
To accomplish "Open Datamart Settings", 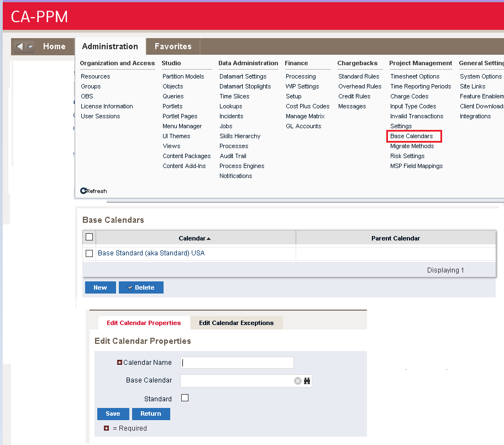I will click(243, 76).
